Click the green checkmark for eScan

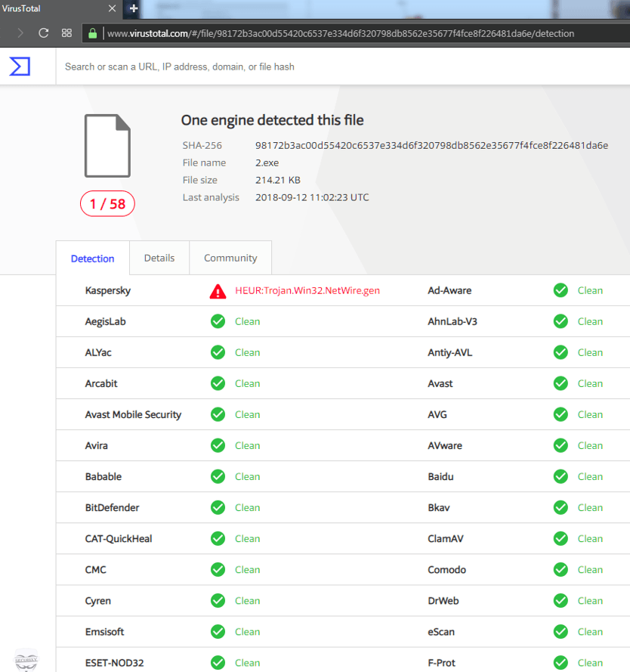(561, 632)
